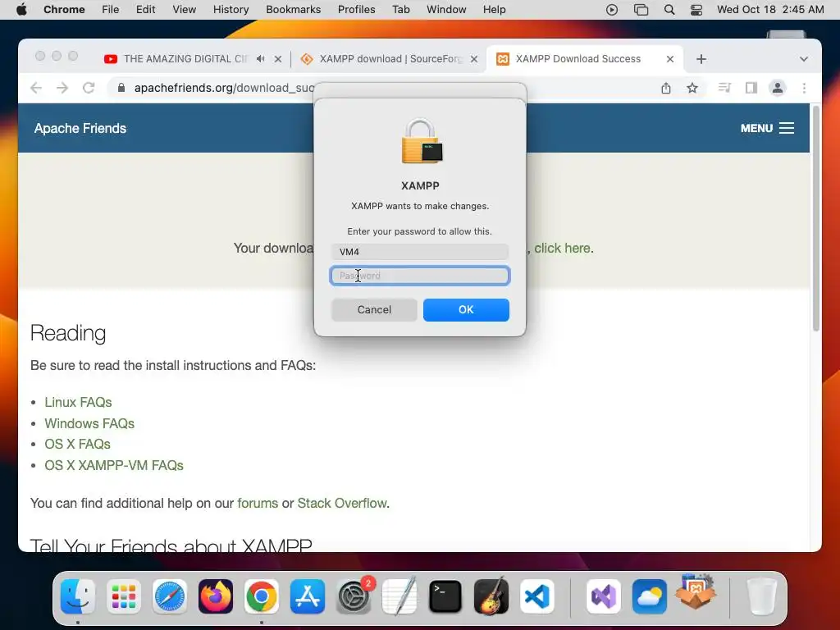Image resolution: width=840 pixels, height=630 pixels.
Task: Open Chrome icon in the dock
Action: click(x=262, y=596)
